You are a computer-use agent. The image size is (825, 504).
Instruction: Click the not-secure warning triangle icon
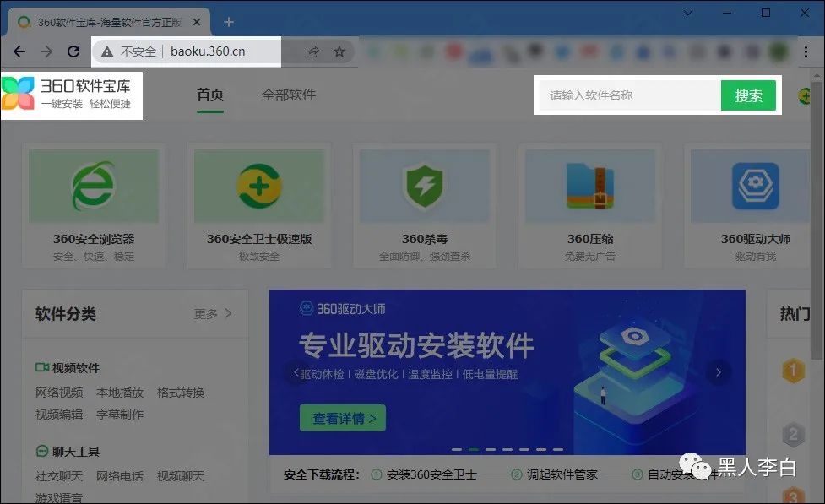tap(107, 51)
